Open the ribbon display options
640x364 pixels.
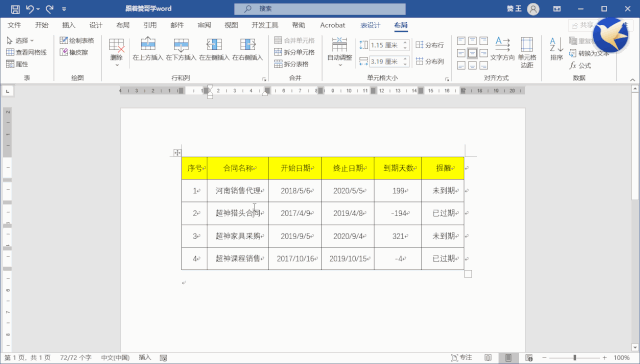(x=557, y=9)
